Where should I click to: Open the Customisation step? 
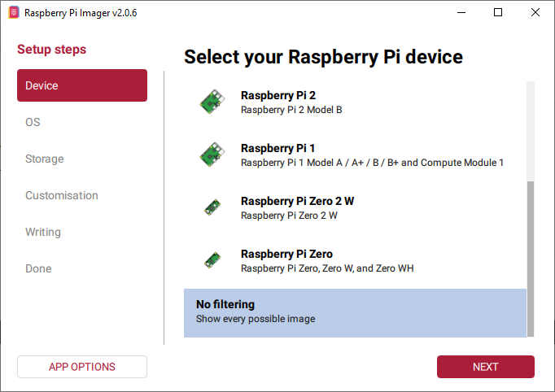(x=62, y=195)
